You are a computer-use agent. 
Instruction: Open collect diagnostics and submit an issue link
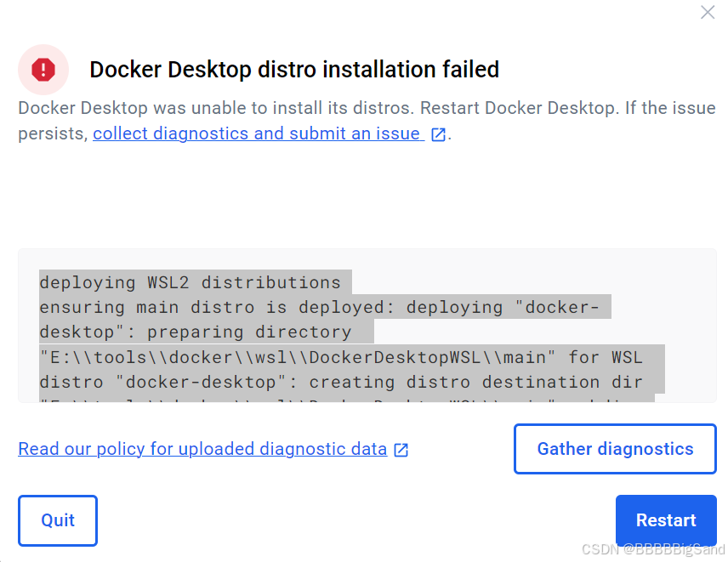(257, 133)
